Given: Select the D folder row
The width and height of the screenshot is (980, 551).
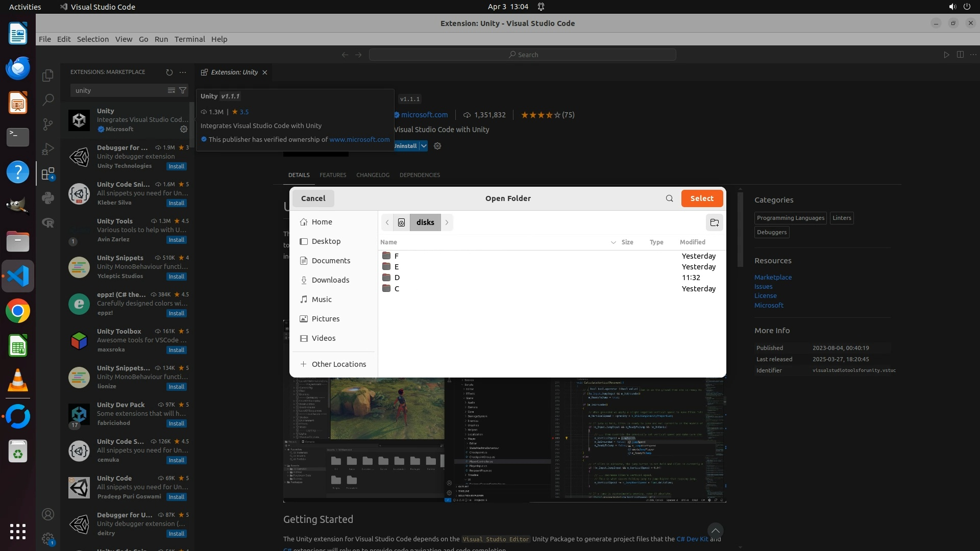Looking at the screenshot, I should [x=397, y=278].
